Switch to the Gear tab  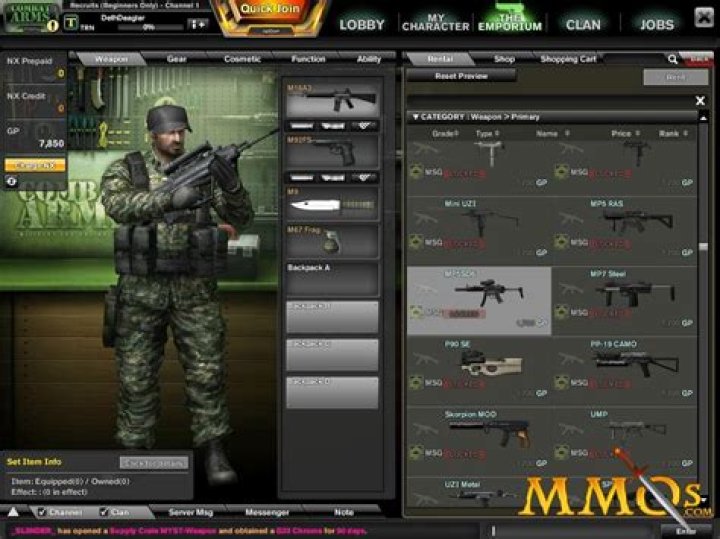click(x=177, y=59)
